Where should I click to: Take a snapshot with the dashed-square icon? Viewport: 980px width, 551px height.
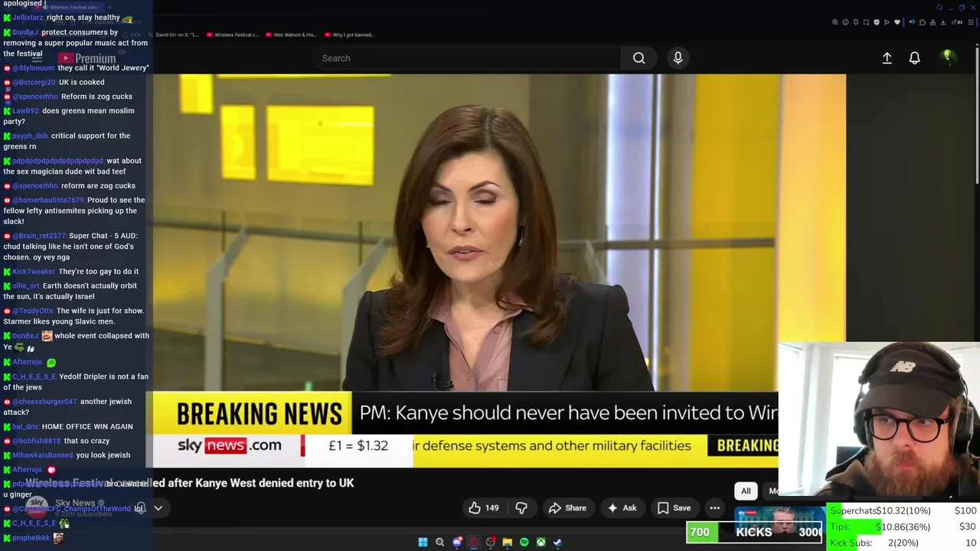point(866,22)
